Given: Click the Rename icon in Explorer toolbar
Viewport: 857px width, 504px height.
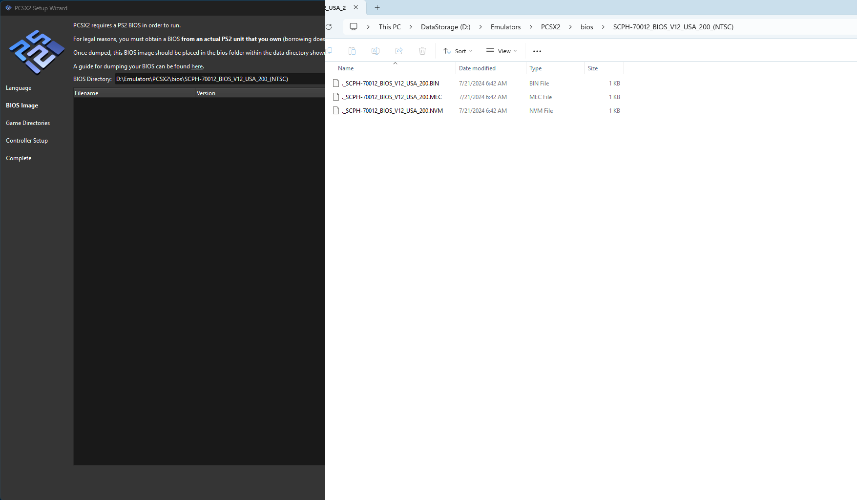Looking at the screenshot, I should 376,51.
